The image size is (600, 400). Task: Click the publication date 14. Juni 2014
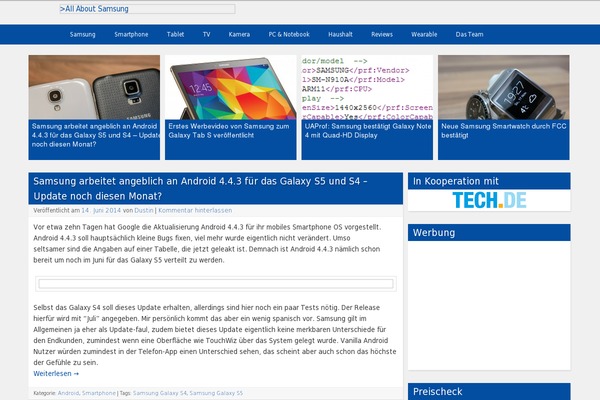101,210
